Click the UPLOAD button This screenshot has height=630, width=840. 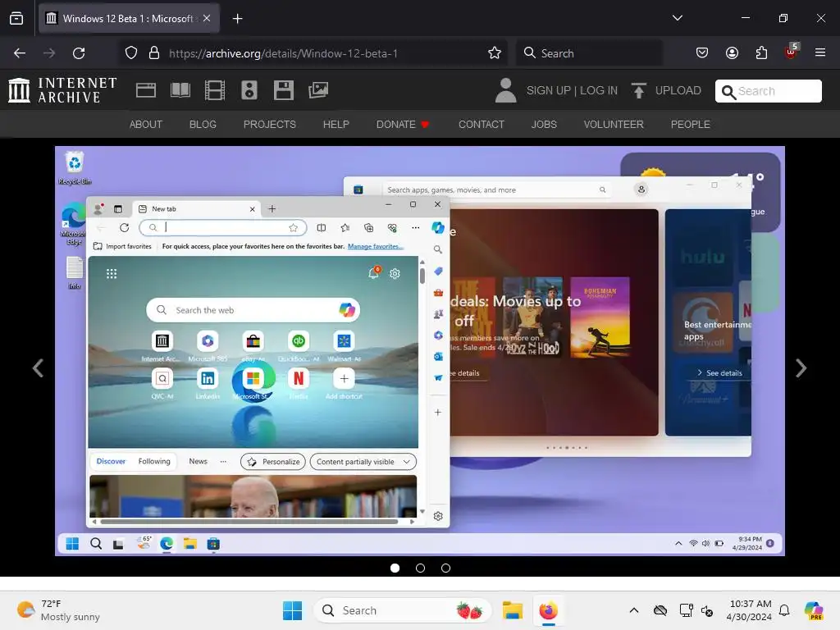click(x=666, y=90)
